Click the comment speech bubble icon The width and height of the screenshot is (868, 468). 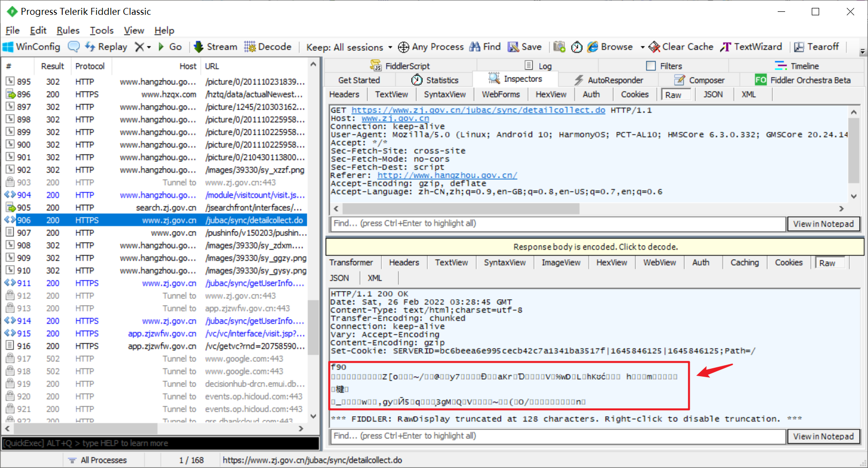pos(74,47)
